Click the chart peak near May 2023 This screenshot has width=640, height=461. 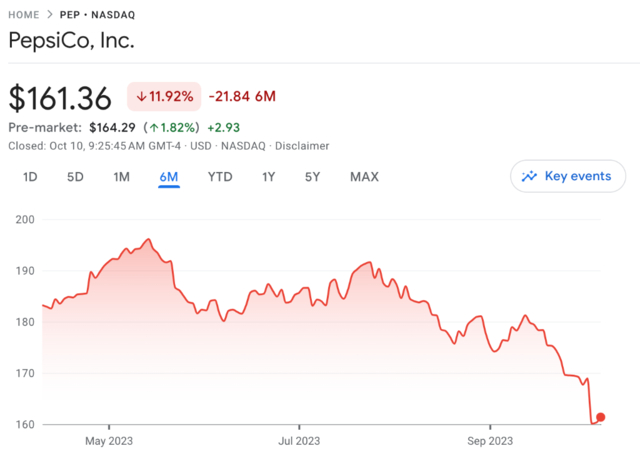point(148,240)
